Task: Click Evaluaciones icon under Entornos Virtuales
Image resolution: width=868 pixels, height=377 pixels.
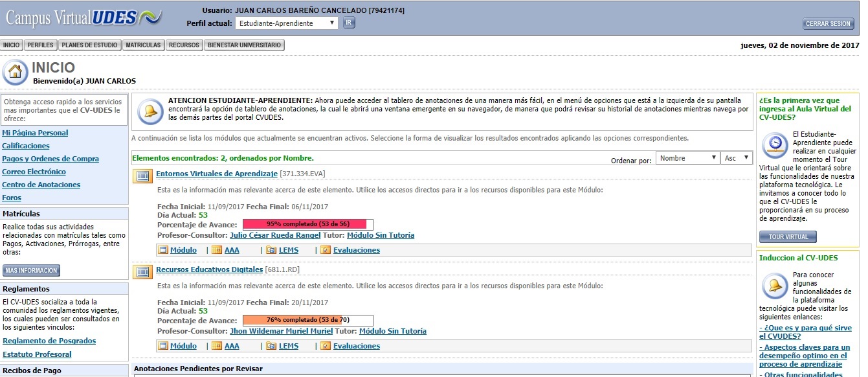Action: pos(326,250)
